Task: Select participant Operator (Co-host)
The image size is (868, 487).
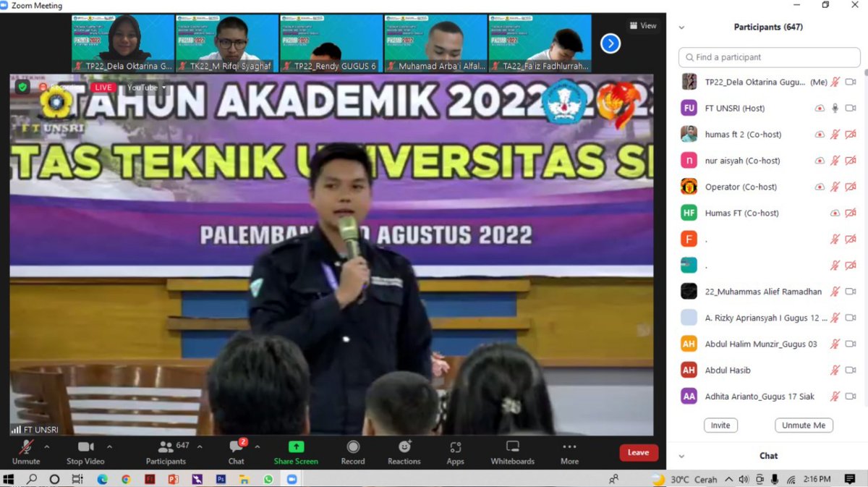Action: coord(769,187)
